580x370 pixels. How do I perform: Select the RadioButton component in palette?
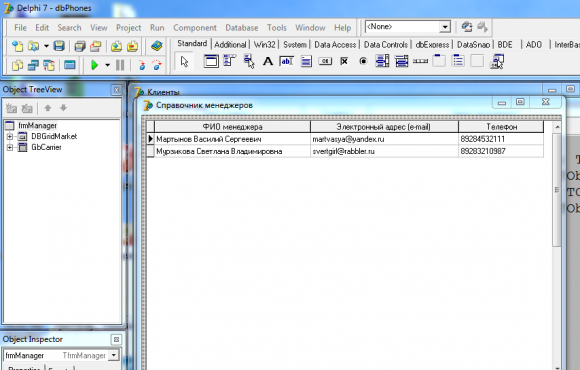click(x=363, y=61)
